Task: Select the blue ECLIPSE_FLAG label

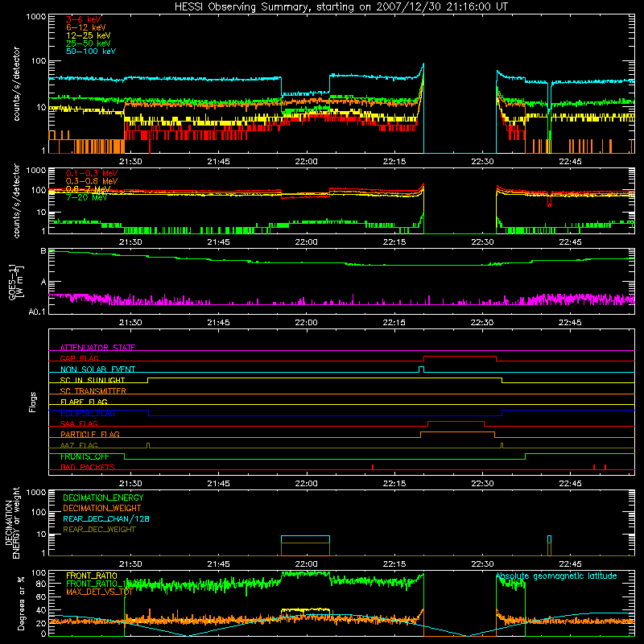Action: 88,413
